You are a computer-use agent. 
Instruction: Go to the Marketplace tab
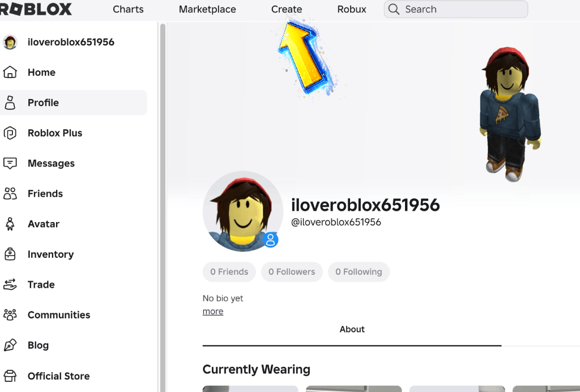click(207, 9)
